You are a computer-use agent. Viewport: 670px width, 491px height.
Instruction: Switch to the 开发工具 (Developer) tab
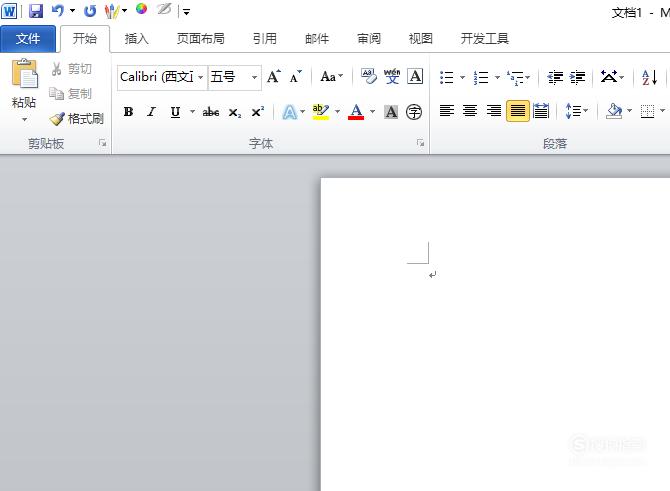(x=485, y=39)
